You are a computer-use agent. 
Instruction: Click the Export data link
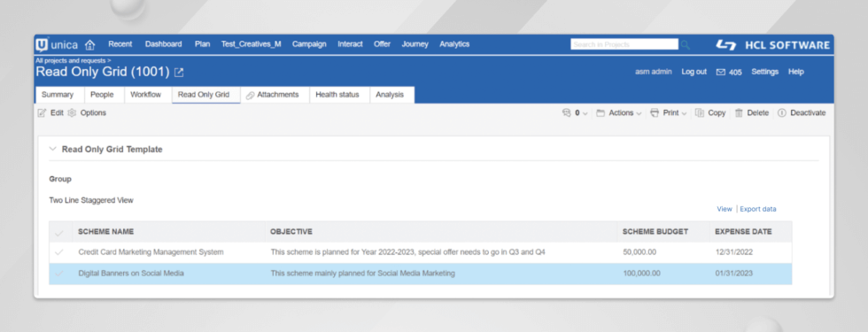point(758,209)
